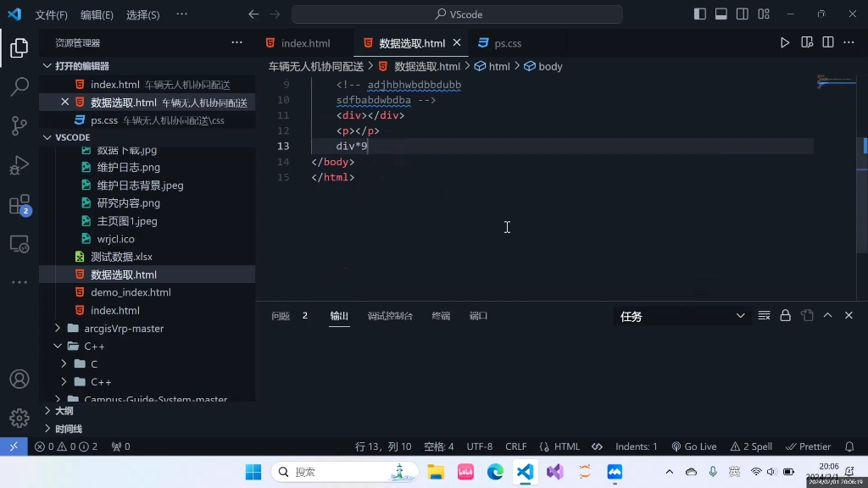Open Run and Debug view

pos(19,165)
